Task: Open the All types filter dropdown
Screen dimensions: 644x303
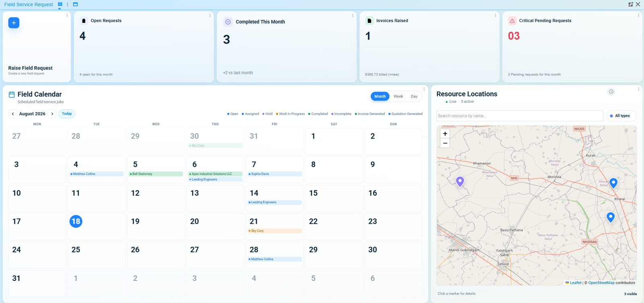Action: (621, 116)
